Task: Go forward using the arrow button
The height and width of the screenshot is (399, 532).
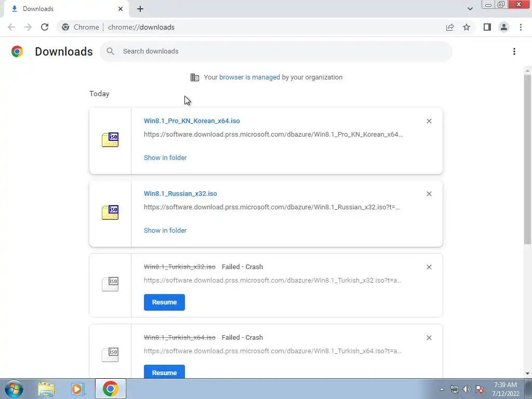Action: [x=28, y=27]
